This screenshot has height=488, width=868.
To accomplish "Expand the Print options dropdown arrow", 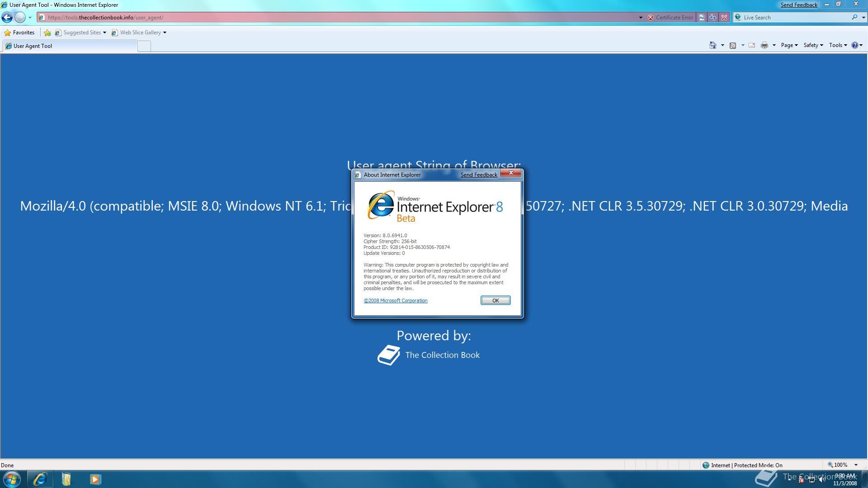I will coord(774,45).
